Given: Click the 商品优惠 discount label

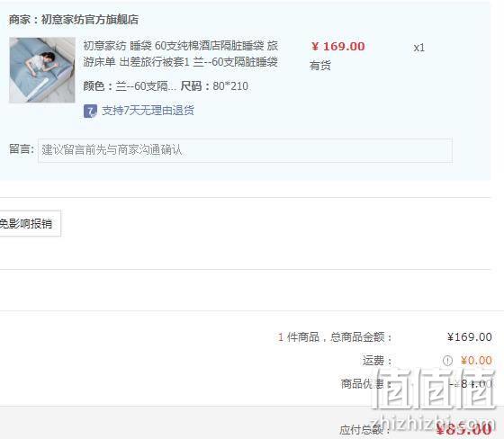Looking at the screenshot, I should point(365,384).
